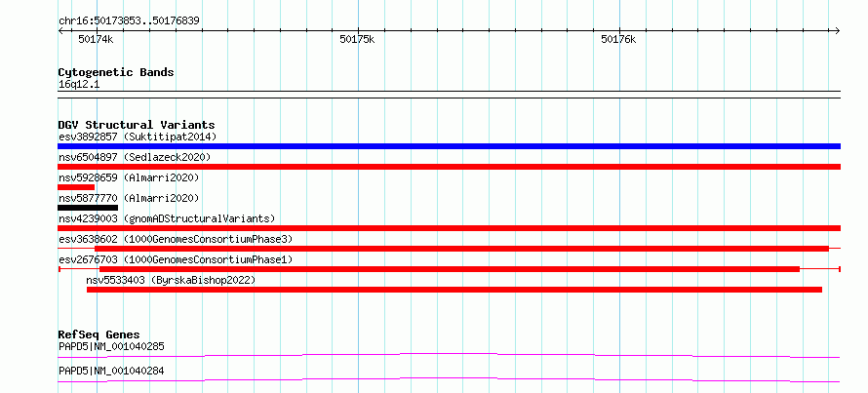Open the PAPD5|NM_001040285 transcript label
Screen dimensions: 868x393
pos(111,346)
